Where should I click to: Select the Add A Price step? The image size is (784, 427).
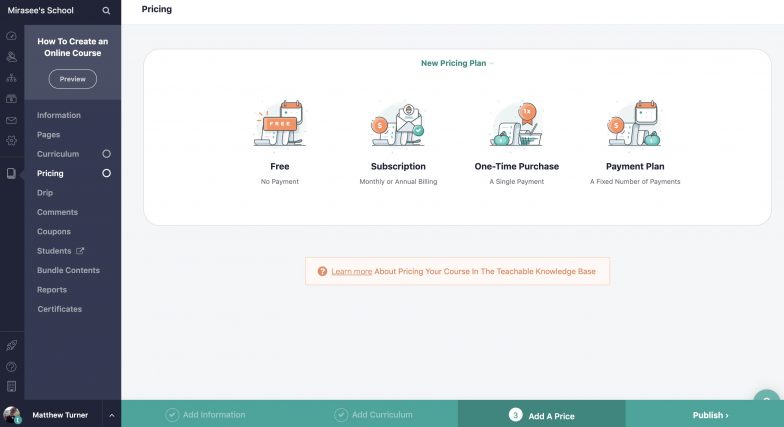coord(542,414)
